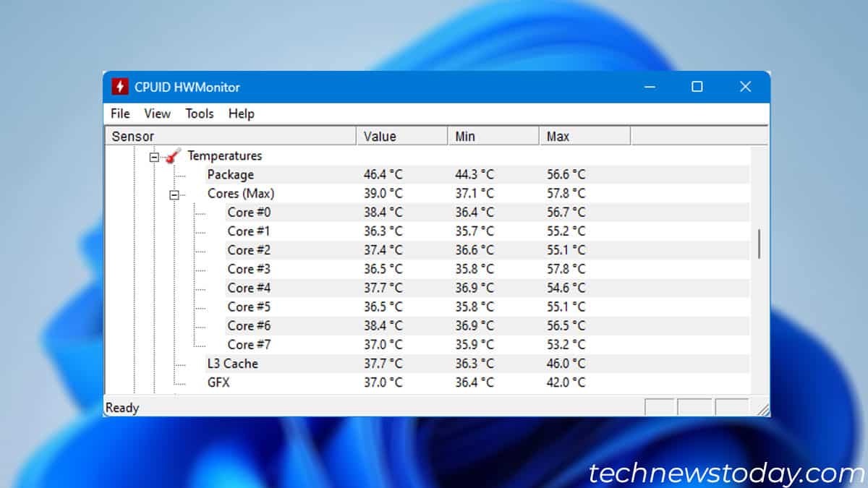
Task: Click the resize grip at bottom-right corner
Action: [x=765, y=408]
